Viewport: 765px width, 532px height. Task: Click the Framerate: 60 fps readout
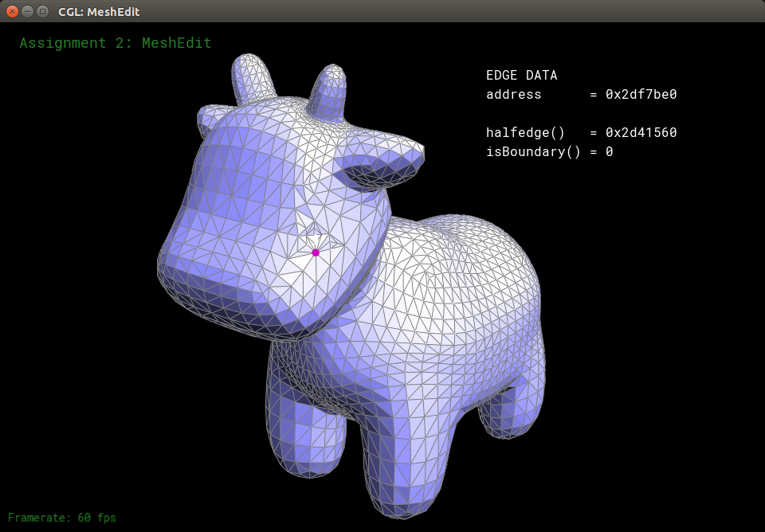[62, 518]
